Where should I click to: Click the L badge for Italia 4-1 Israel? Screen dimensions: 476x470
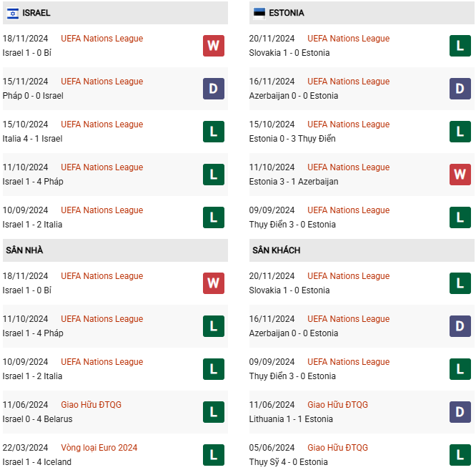click(x=214, y=132)
